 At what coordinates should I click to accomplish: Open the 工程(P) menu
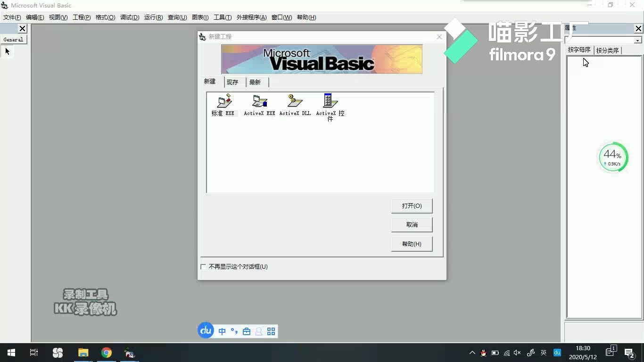coord(82,17)
